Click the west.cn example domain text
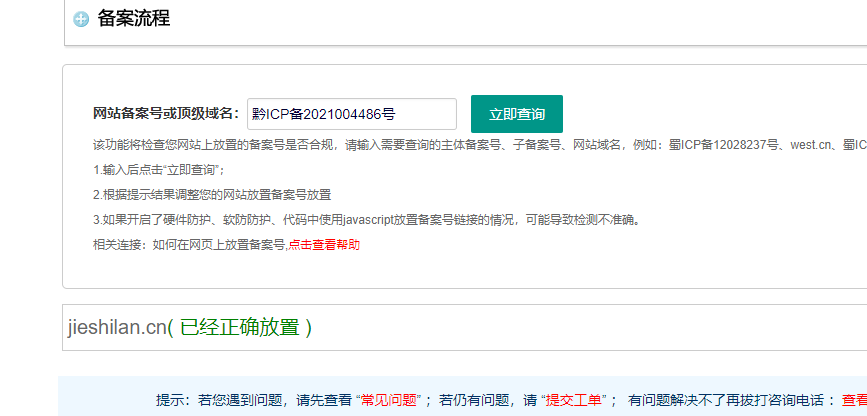This screenshot has height=416, width=867. point(811,144)
